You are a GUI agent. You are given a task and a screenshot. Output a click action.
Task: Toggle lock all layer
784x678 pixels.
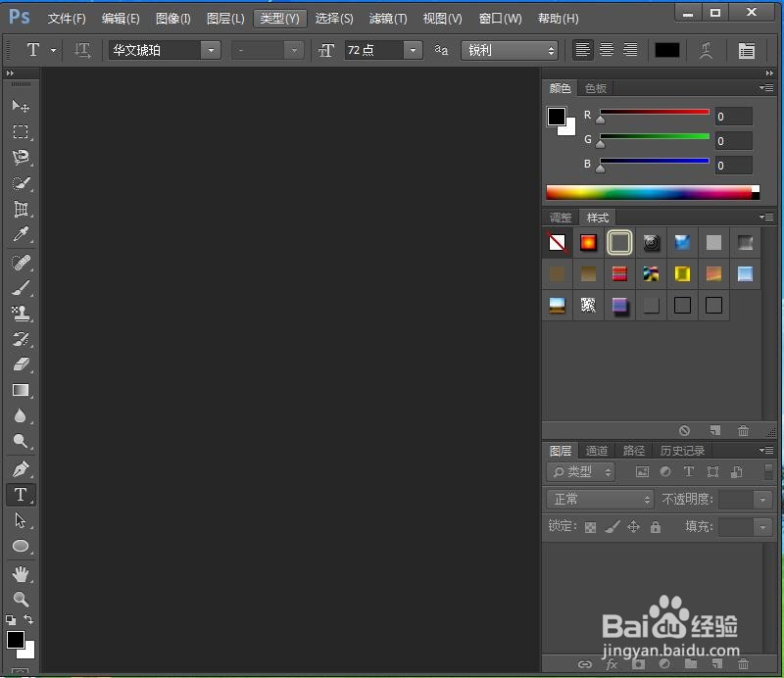click(x=656, y=527)
